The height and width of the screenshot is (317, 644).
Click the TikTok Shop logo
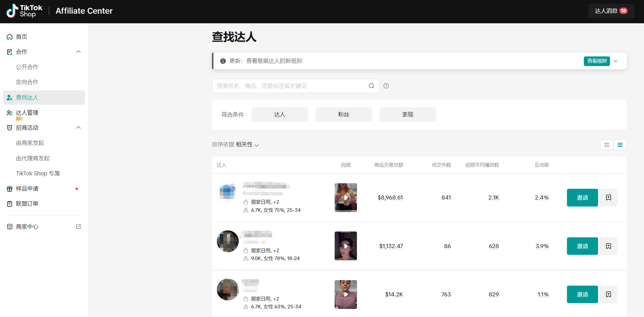pos(24,11)
